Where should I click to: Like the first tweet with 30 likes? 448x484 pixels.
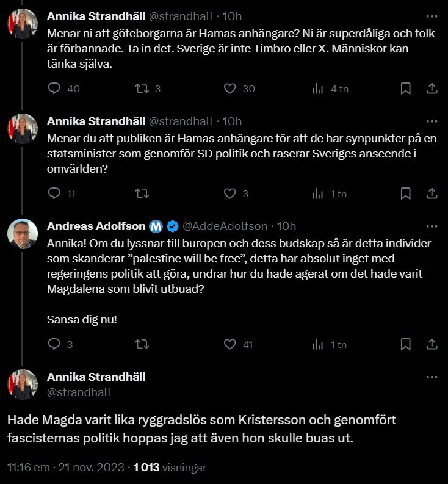(x=229, y=88)
